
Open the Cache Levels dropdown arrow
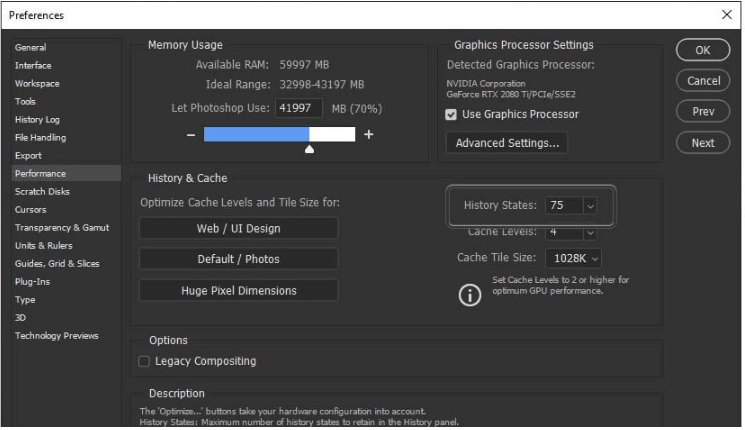(x=591, y=233)
